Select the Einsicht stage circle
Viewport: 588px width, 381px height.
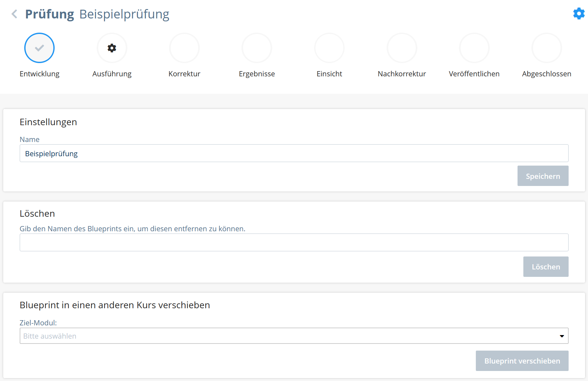pyautogui.click(x=329, y=48)
